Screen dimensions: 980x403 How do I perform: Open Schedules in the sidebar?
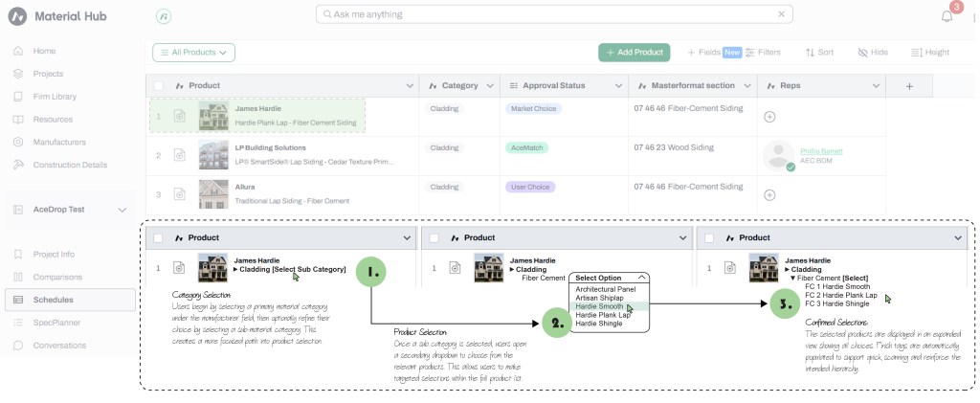(53, 300)
